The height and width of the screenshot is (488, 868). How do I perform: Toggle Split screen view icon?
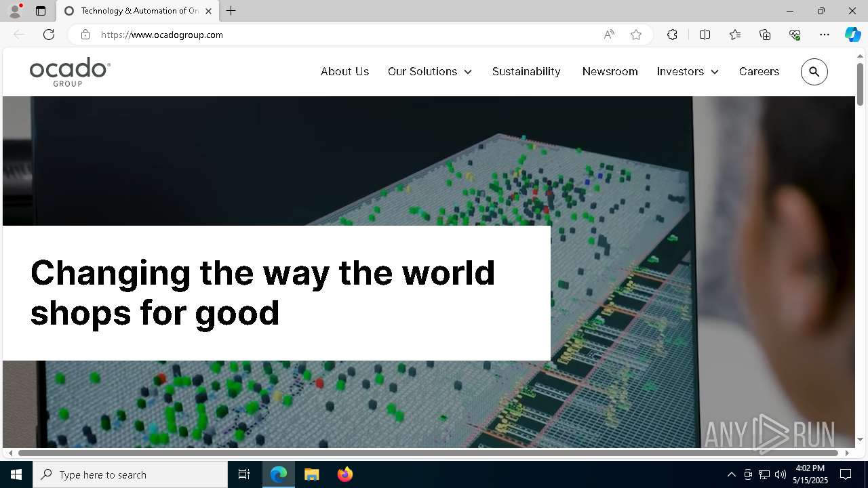pyautogui.click(x=705, y=35)
